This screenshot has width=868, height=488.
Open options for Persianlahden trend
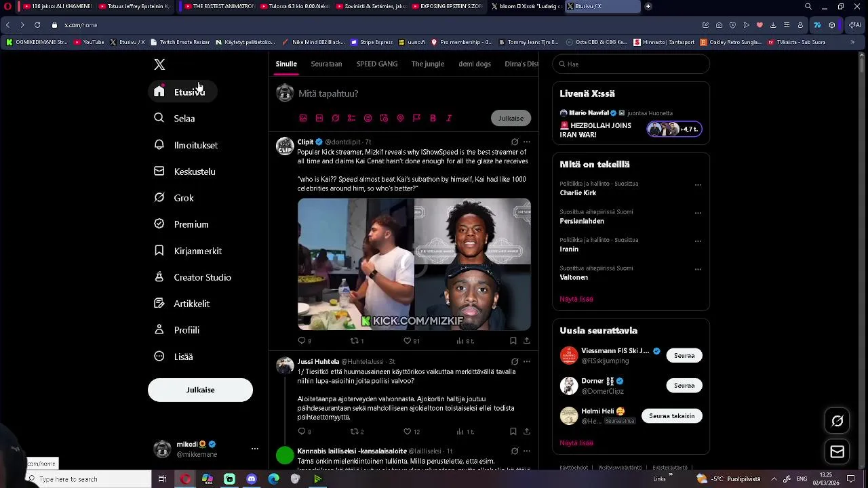pos(698,213)
